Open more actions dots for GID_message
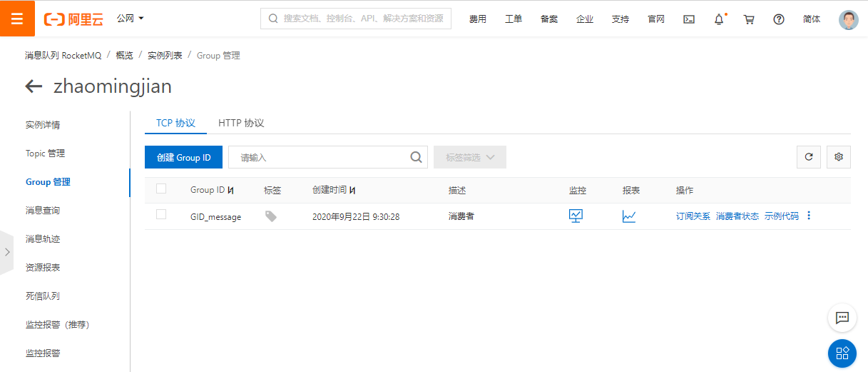 pos(809,216)
